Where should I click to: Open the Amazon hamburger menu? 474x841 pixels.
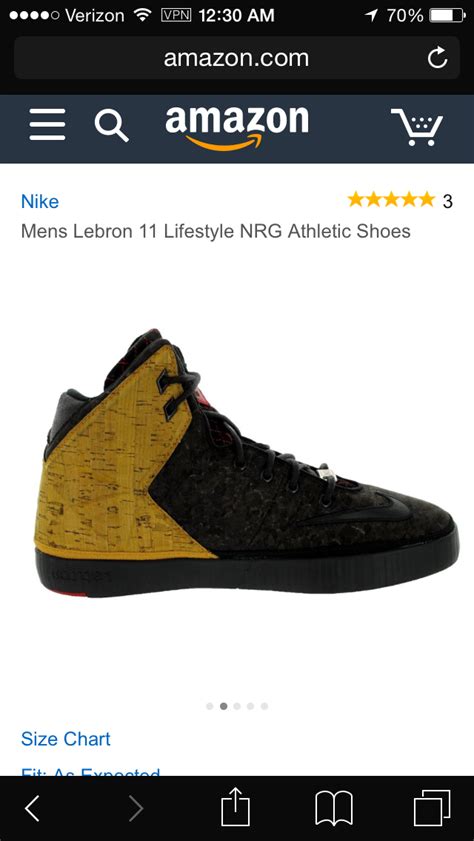click(x=47, y=124)
